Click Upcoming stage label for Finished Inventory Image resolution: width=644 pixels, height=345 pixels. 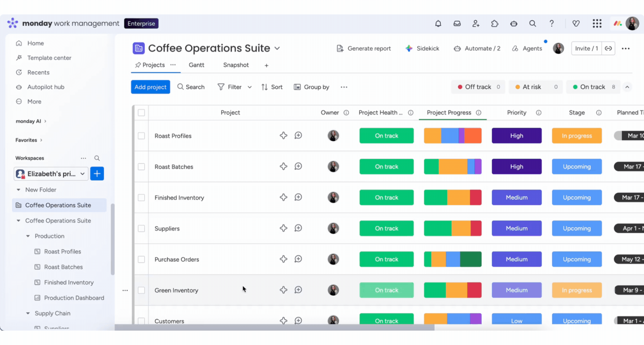(x=577, y=197)
